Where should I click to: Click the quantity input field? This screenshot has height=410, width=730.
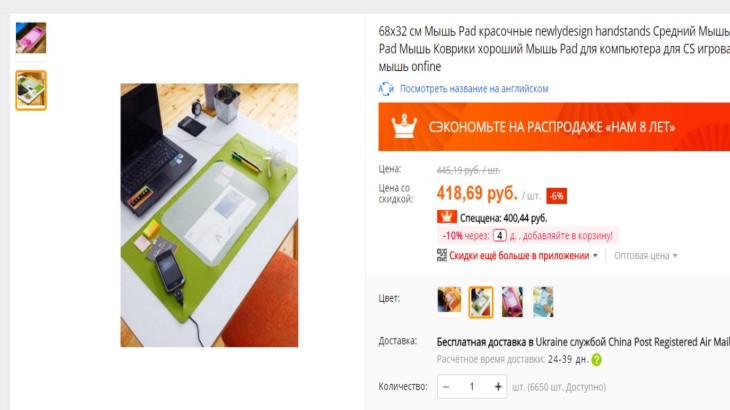pyautogui.click(x=472, y=387)
